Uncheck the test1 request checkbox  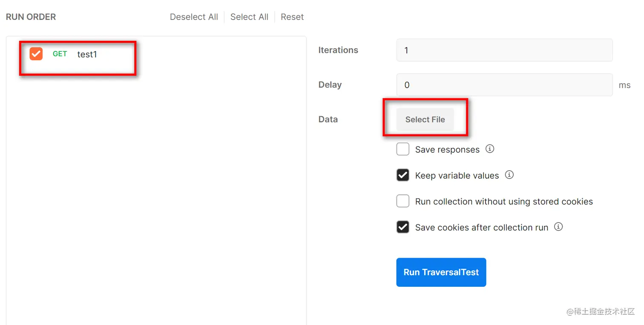click(x=36, y=54)
